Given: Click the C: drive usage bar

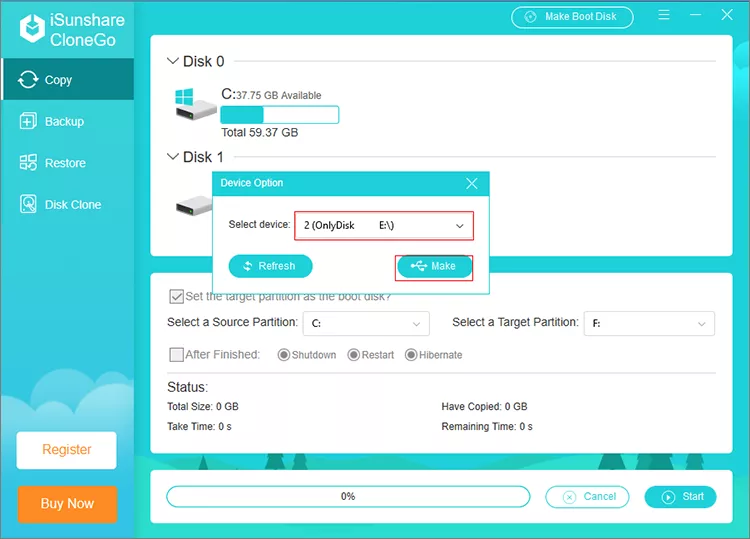Looking at the screenshot, I should pos(279,115).
